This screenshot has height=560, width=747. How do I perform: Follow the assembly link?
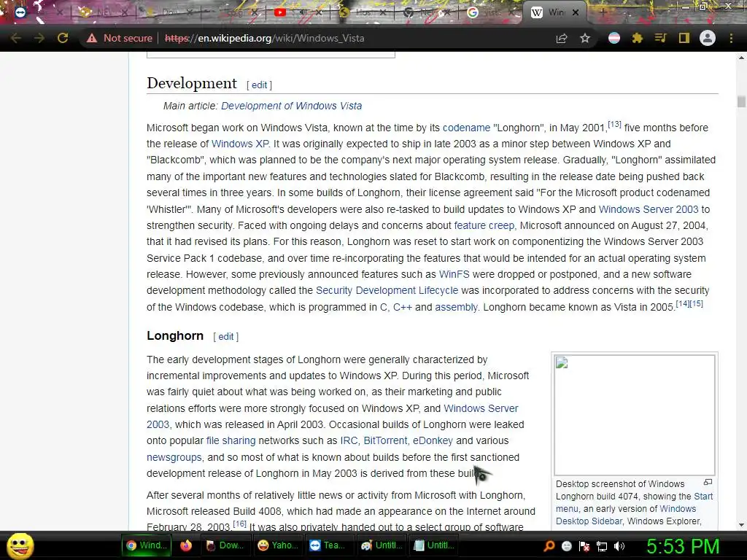click(x=456, y=307)
